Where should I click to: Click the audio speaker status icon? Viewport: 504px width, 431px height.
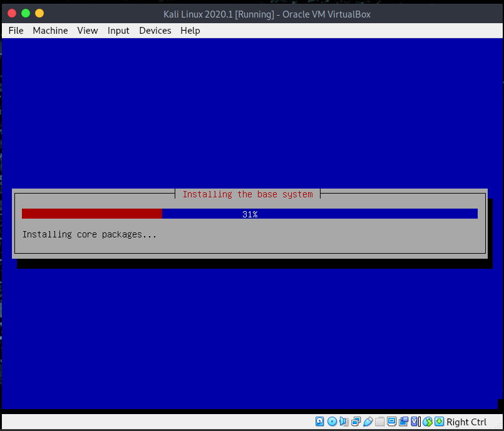(x=344, y=422)
